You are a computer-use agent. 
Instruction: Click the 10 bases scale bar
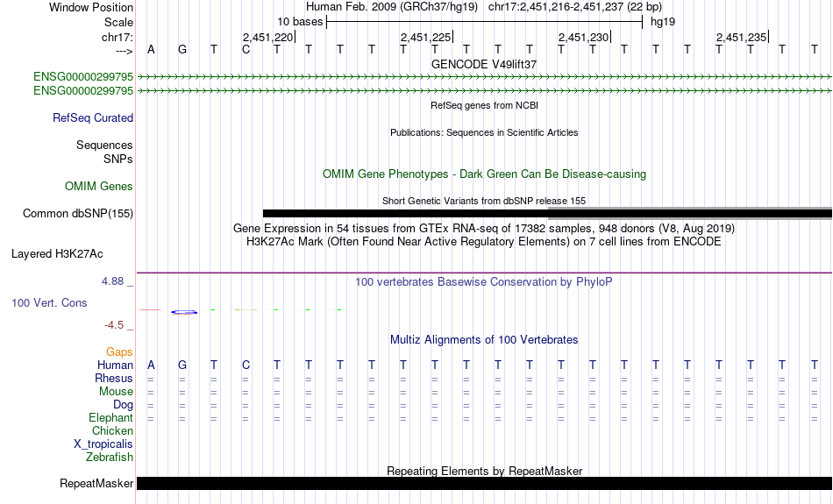tap(485, 22)
